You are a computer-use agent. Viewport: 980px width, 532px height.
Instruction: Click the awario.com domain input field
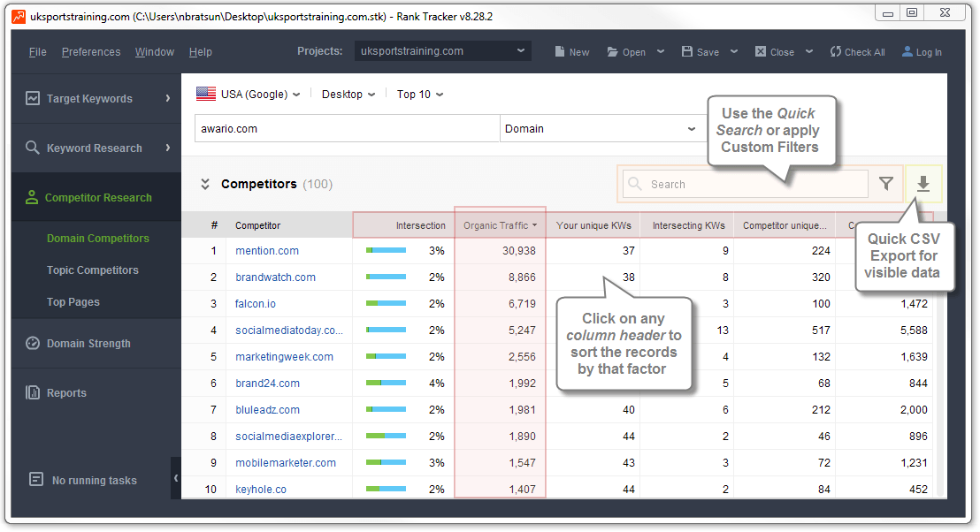[x=347, y=129]
